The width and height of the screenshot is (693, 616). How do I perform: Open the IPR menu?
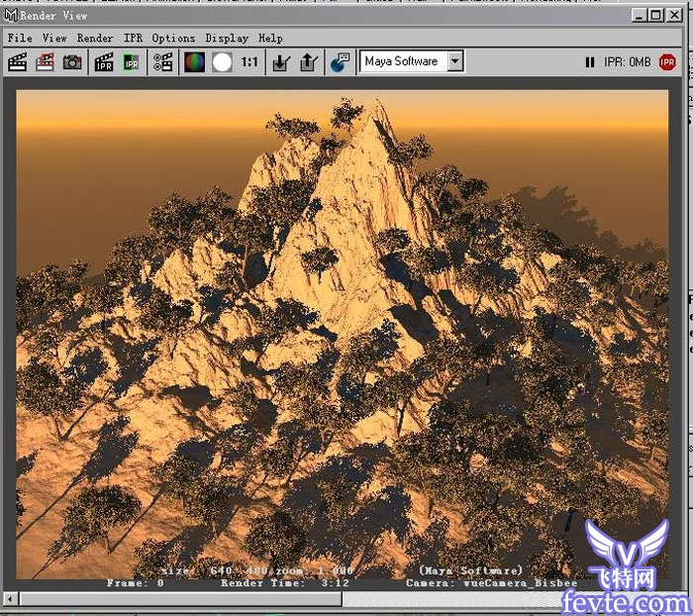133,38
